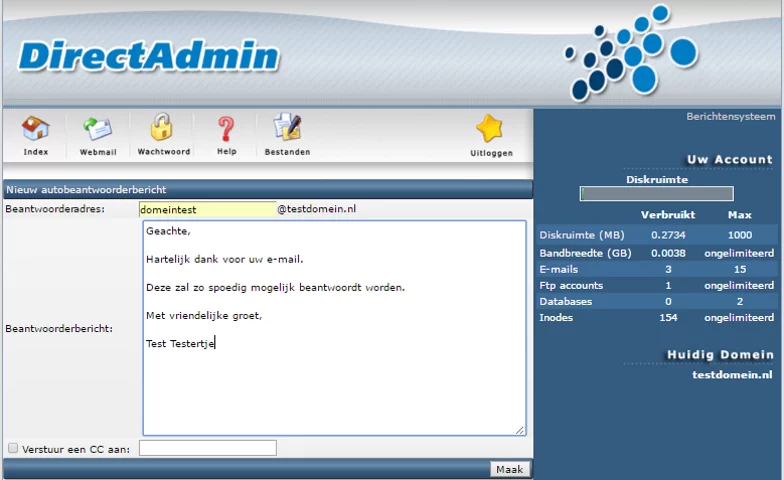
Task: Click the @testdomein.nl suffix text
Action: click(x=316, y=209)
